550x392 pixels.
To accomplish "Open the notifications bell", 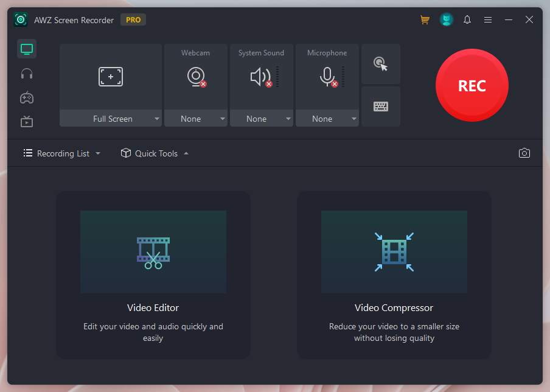I will pyautogui.click(x=467, y=19).
